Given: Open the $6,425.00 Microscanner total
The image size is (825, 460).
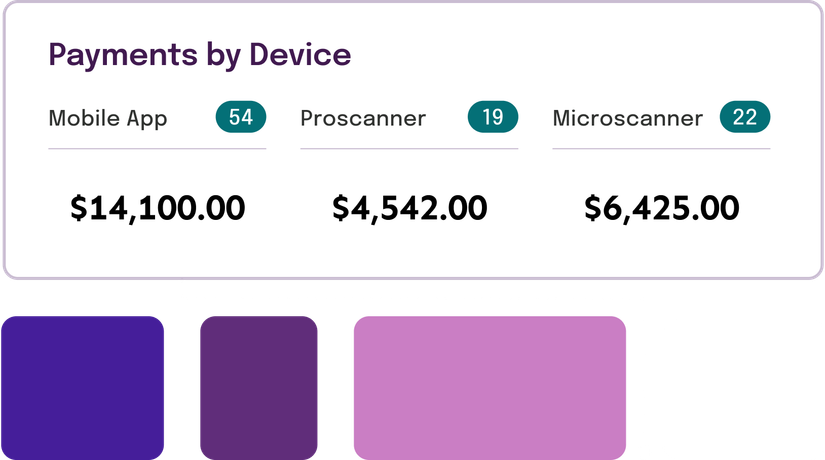Looking at the screenshot, I should coord(662,207).
